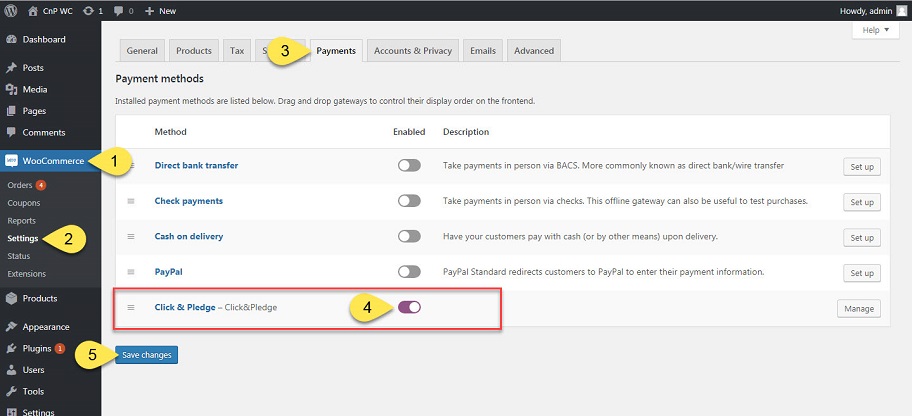Open Direct bank transfer method link
Screen dimensions: 912x416
196,165
